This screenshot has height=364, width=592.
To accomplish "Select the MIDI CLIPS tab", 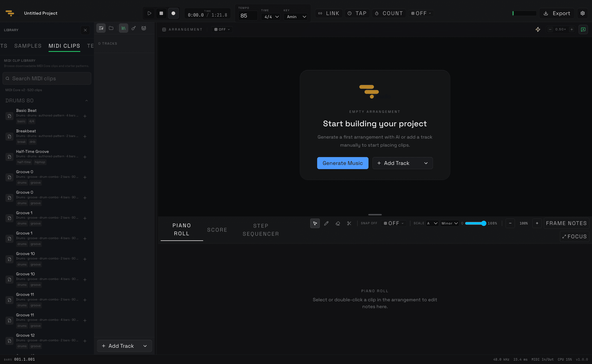I will tap(64, 46).
